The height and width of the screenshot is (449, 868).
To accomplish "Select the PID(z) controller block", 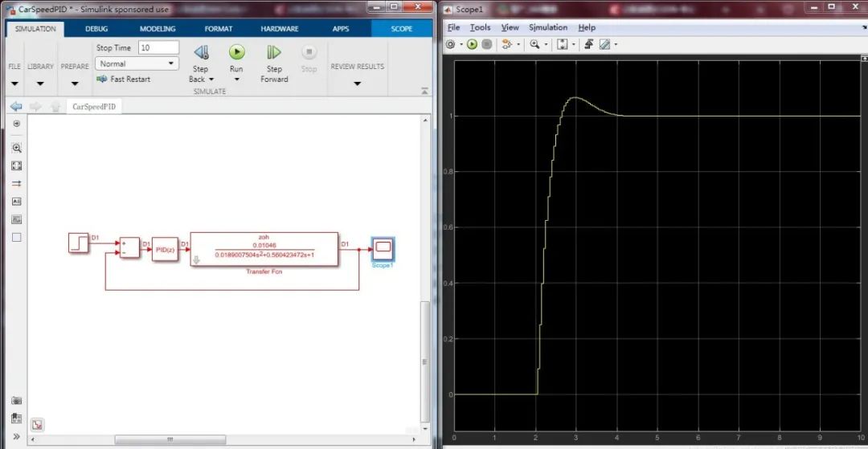I will coord(165,249).
